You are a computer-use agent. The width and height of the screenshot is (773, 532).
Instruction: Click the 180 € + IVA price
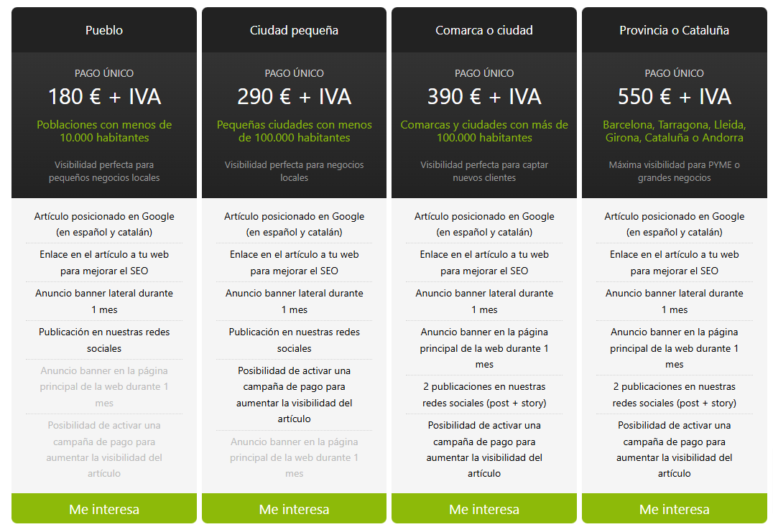pos(104,97)
